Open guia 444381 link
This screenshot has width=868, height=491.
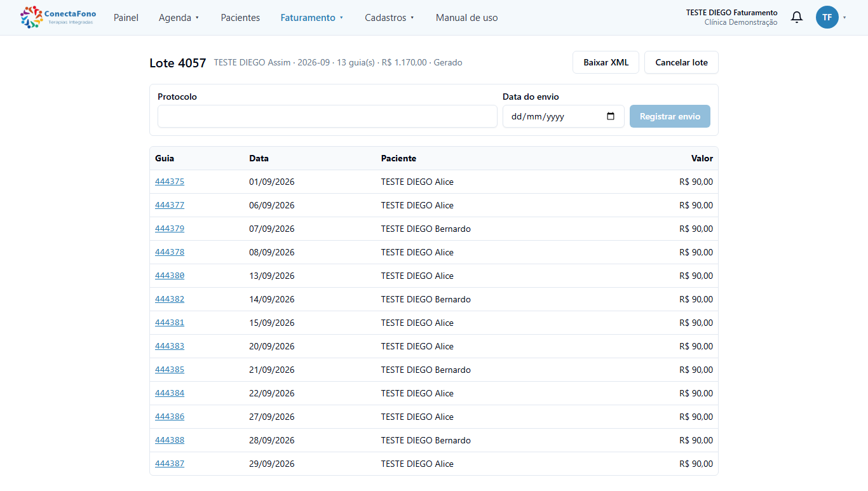point(170,323)
